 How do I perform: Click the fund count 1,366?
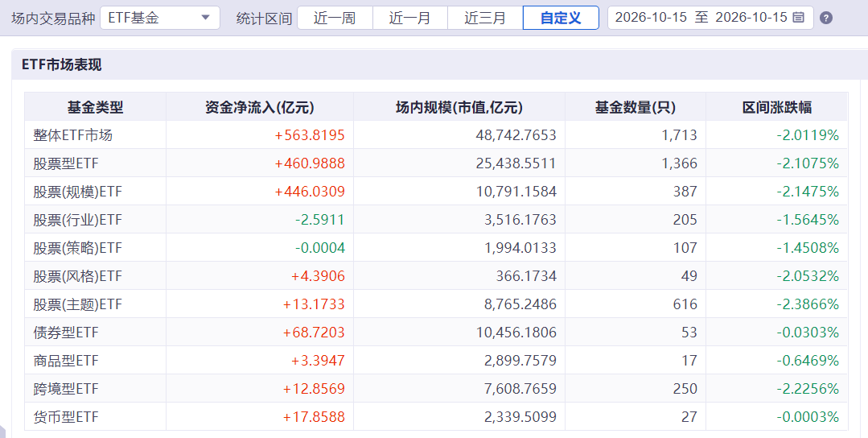pyautogui.click(x=679, y=163)
